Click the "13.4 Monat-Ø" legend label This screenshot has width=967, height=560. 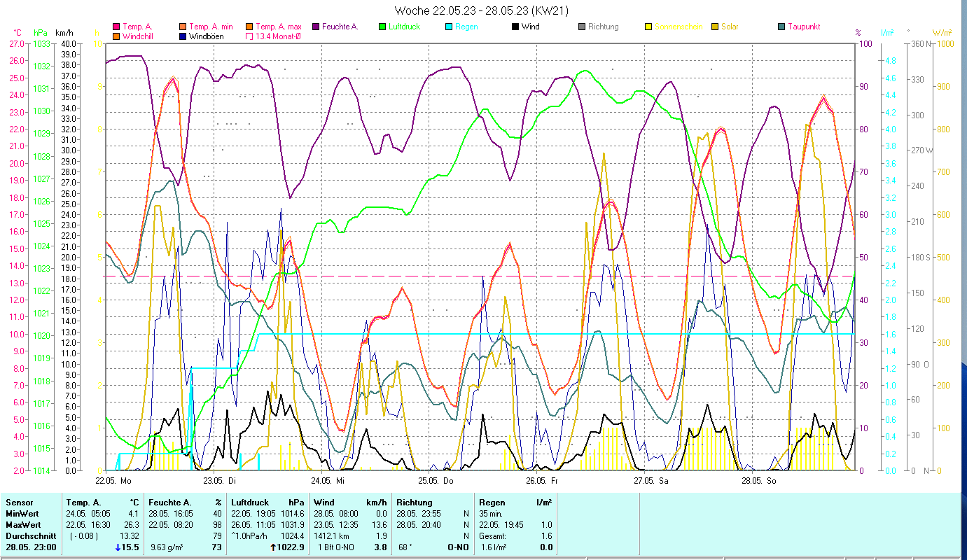tap(279, 36)
